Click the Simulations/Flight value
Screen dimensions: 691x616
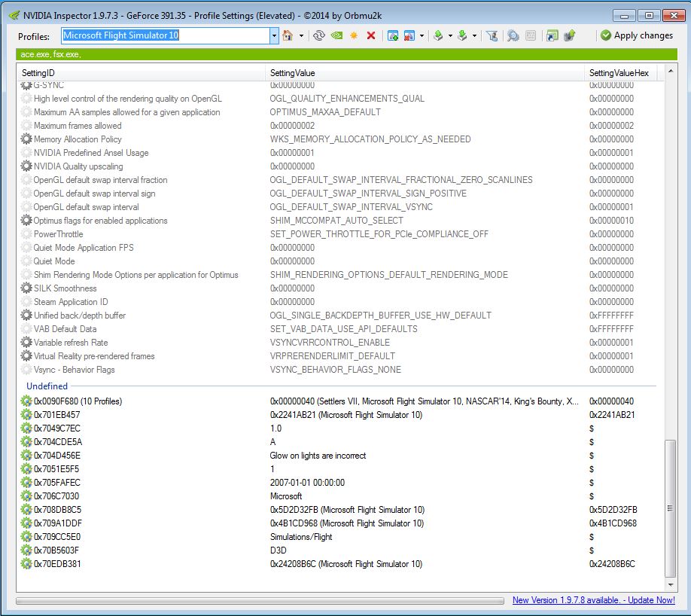click(301, 537)
